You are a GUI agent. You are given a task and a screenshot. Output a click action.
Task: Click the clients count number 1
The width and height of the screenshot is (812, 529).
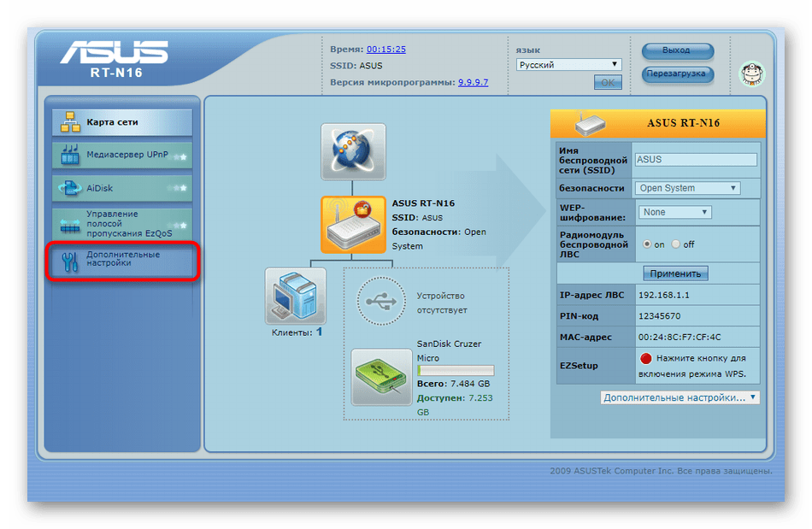click(319, 332)
